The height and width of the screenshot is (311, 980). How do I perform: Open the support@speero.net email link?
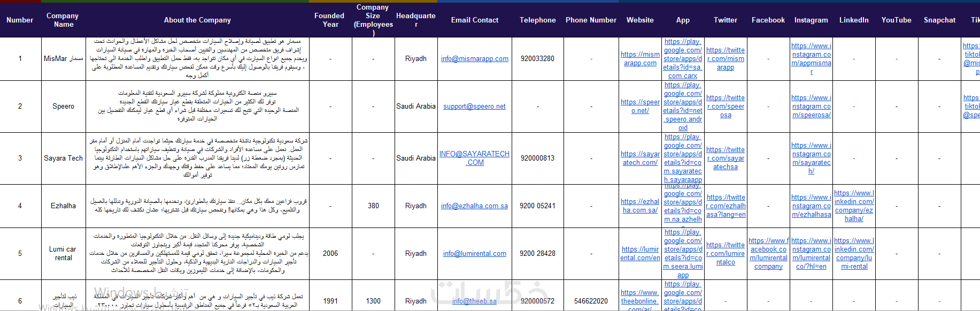tap(474, 107)
